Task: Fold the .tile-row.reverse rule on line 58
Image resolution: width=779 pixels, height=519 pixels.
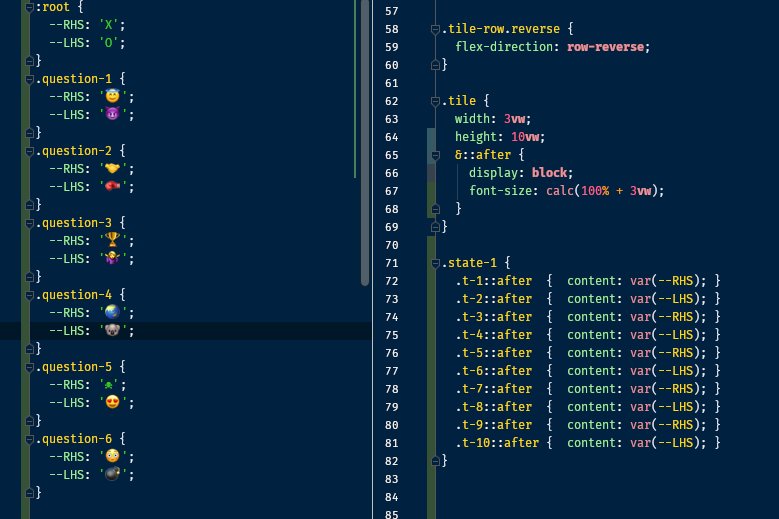Action: point(435,29)
